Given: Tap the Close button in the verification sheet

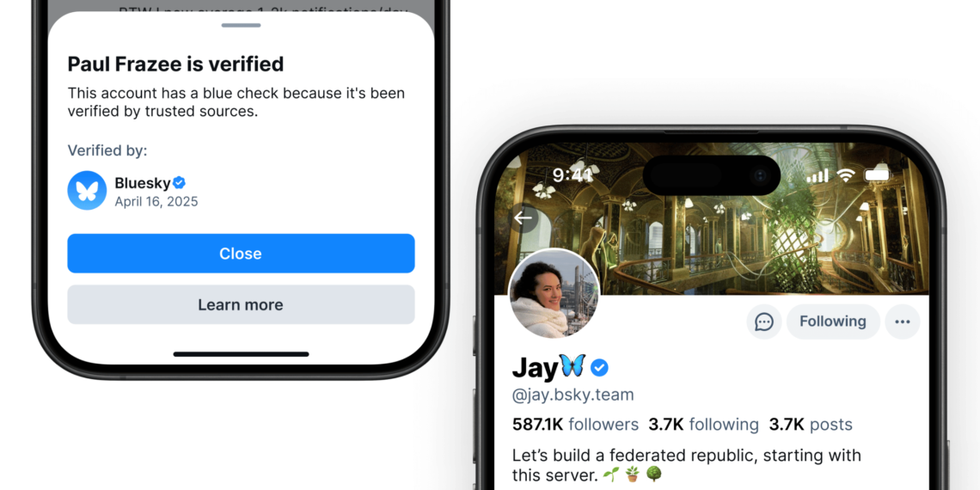Looking at the screenshot, I should coord(241,253).
